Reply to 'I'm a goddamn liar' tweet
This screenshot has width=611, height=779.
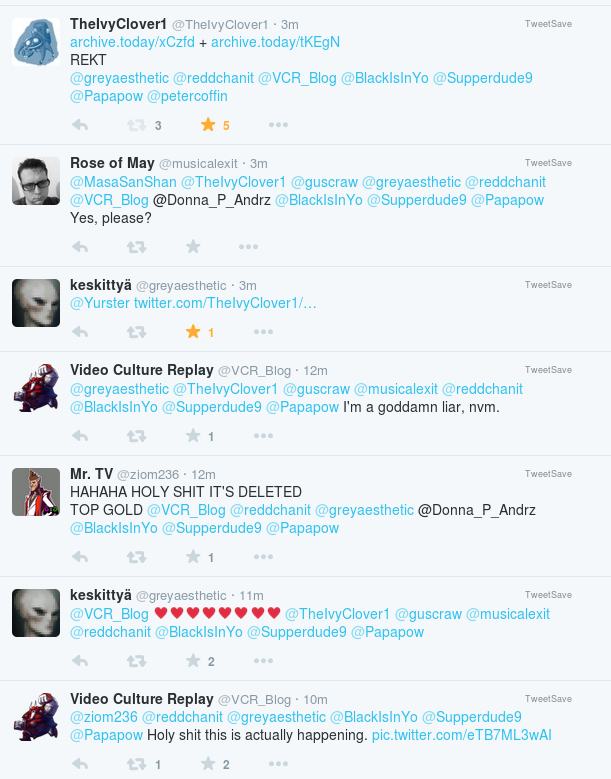point(80,436)
